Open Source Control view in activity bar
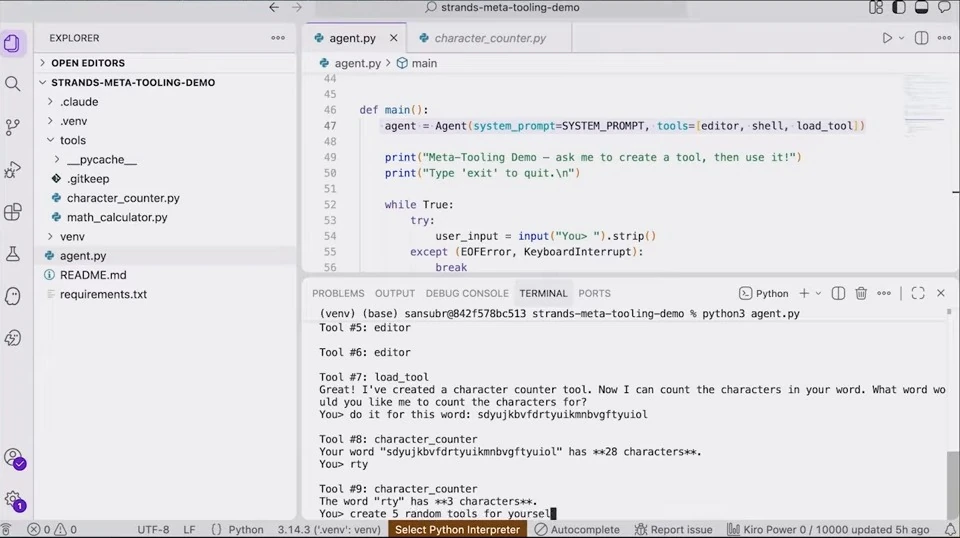Screen dimensions: 960x538 click(12, 127)
